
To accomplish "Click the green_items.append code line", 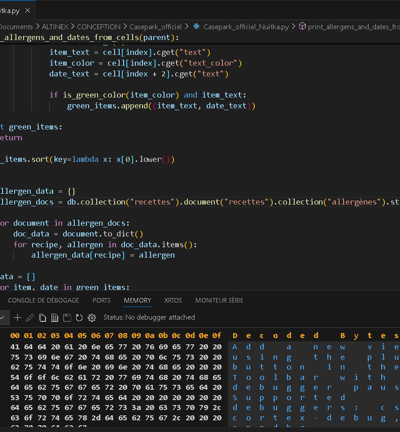I will [x=161, y=106].
